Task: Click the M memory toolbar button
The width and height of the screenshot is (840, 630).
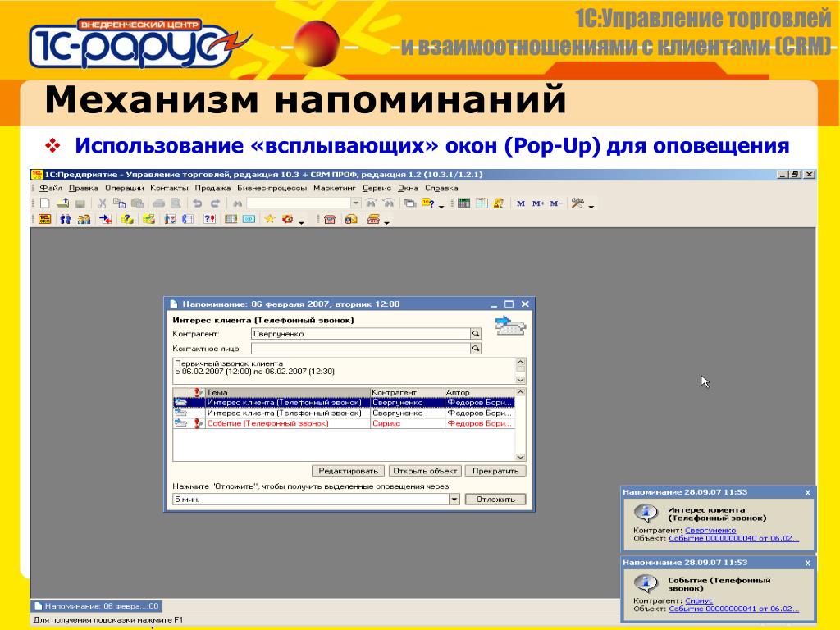Action: pos(521,203)
